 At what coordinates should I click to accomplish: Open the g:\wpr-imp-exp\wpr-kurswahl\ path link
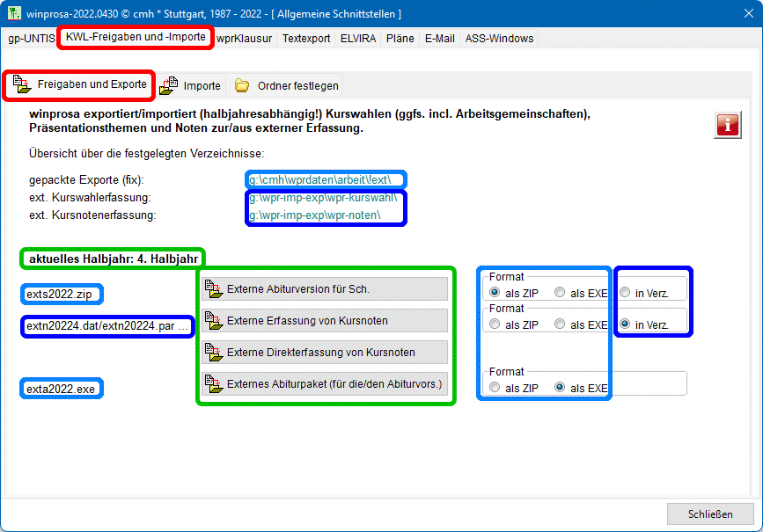(324, 198)
